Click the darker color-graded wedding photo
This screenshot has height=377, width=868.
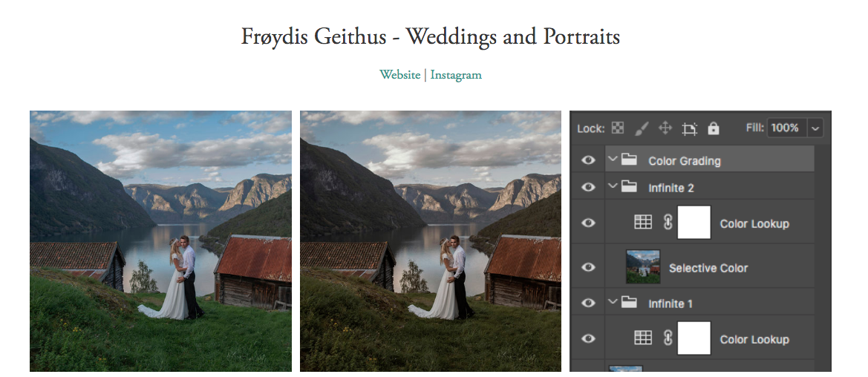[431, 240]
